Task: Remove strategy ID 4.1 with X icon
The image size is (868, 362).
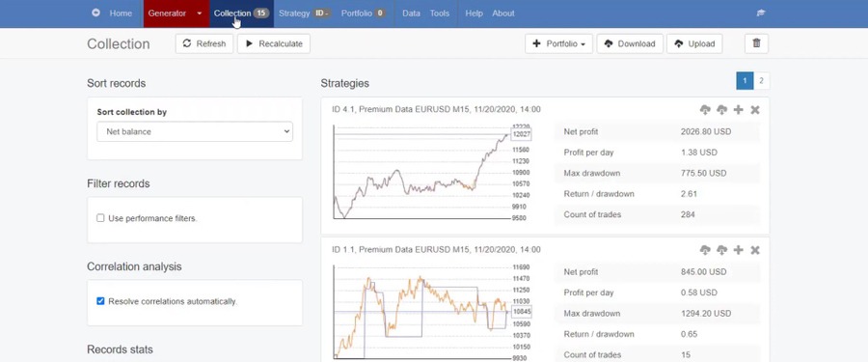Action: (x=754, y=110)
